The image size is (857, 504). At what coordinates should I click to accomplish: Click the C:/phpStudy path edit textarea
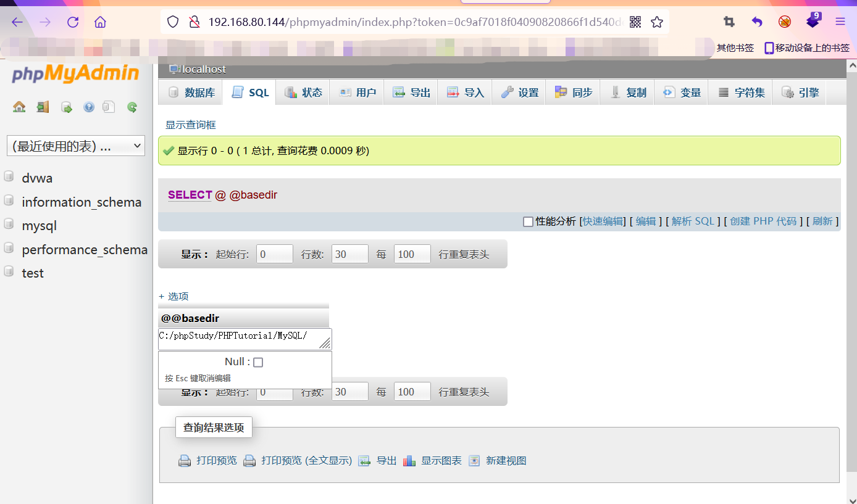(245, 339)
